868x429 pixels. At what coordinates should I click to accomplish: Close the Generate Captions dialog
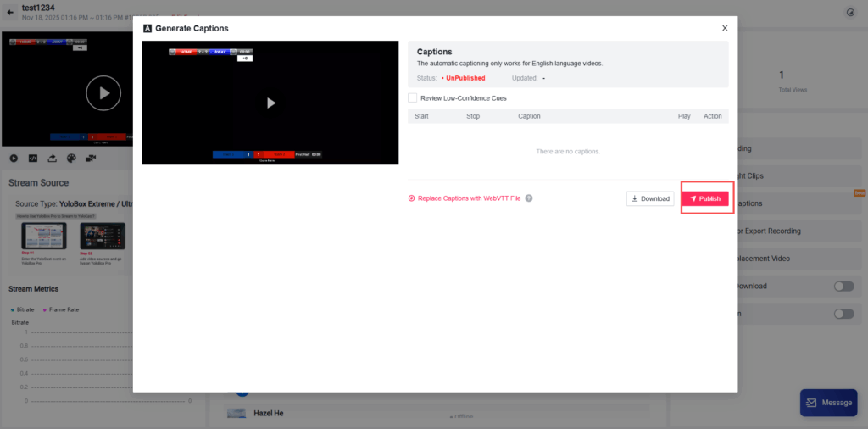pos(725,28)
